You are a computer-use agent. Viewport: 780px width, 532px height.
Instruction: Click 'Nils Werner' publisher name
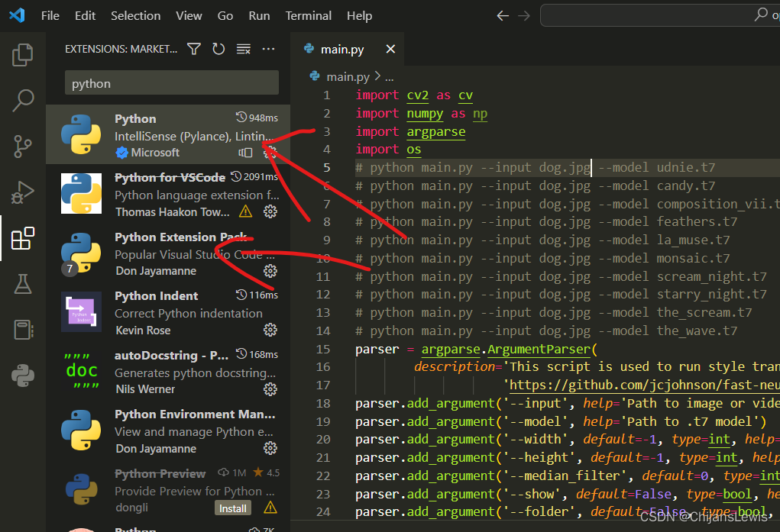[x=145, y=389]
